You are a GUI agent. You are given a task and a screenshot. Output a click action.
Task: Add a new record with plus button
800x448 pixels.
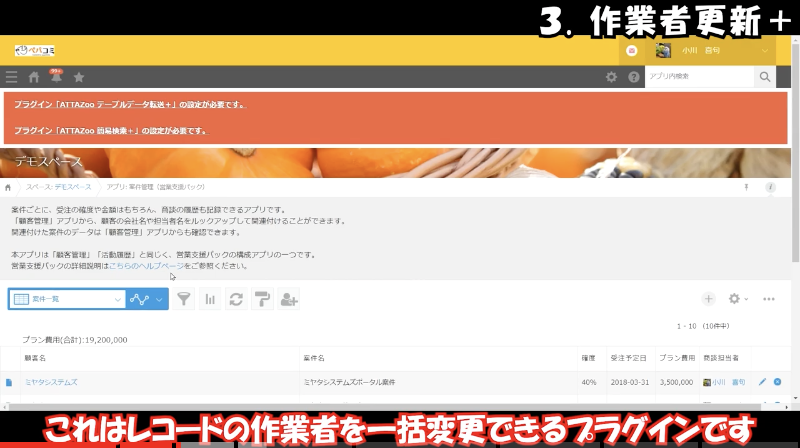pos(708,299)
